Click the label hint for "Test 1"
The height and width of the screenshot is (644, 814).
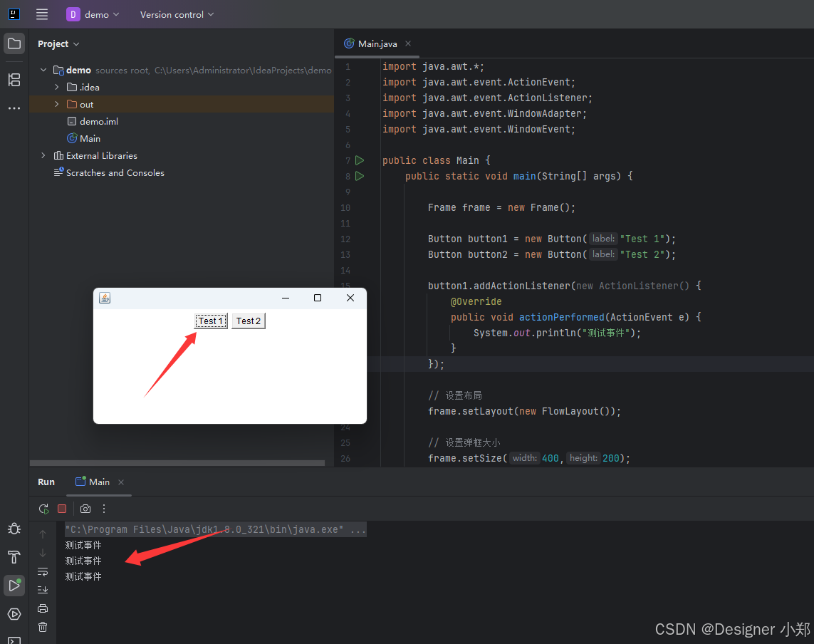tap(603, 239)
